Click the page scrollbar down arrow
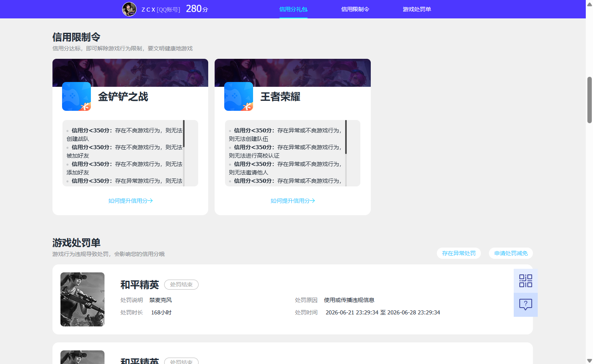Image resolution: width=593 pixels, height=364 pixels. click(x=589, y=360)
